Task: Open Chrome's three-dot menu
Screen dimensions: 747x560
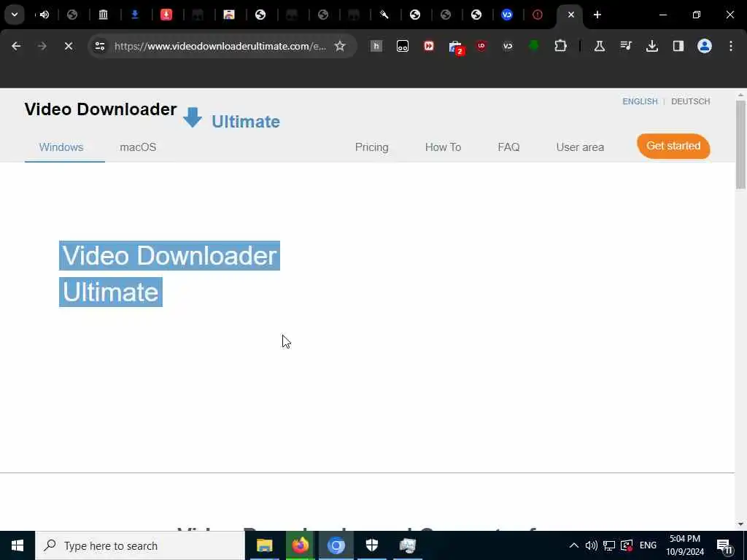Action: (731, 46)
